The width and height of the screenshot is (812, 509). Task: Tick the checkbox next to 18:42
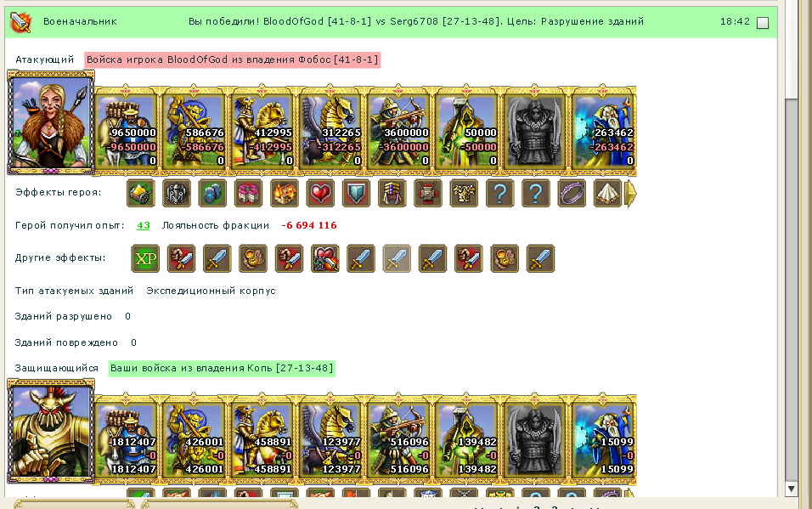tap(762, 23)
